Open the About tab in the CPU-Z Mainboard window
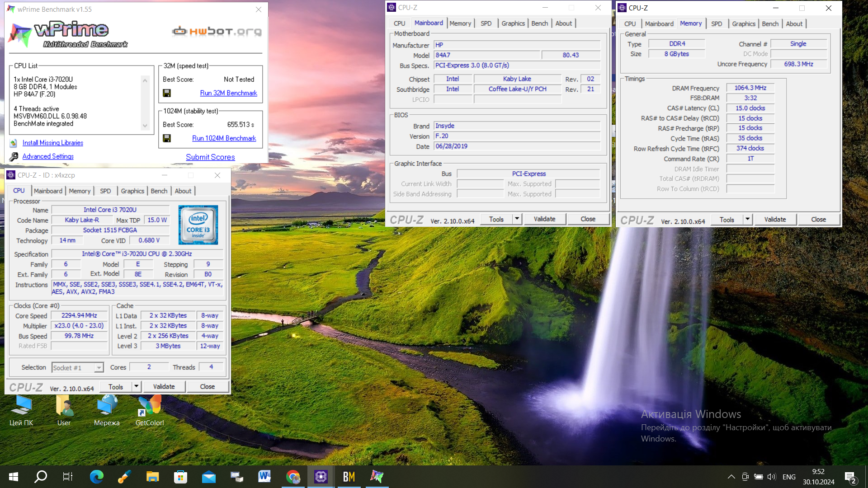Viewport: 868px width, 488px height. click(x=563, y=23)
